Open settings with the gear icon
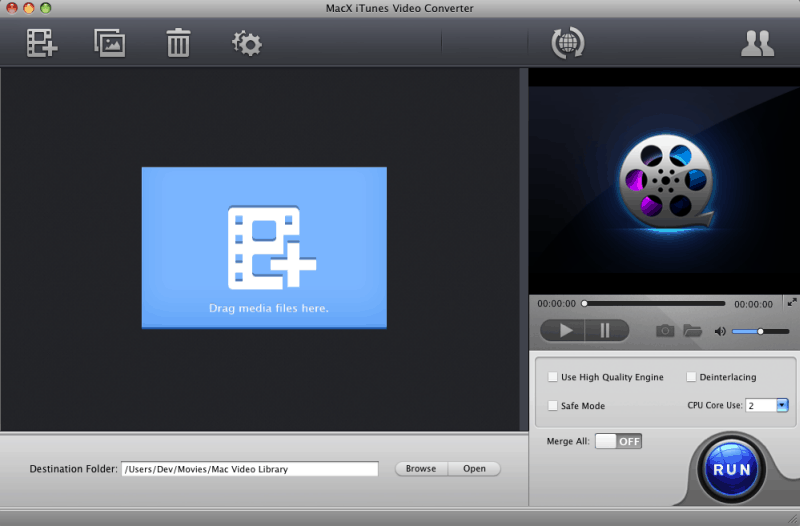Viewport: 800px width, 526px height. 246,43
